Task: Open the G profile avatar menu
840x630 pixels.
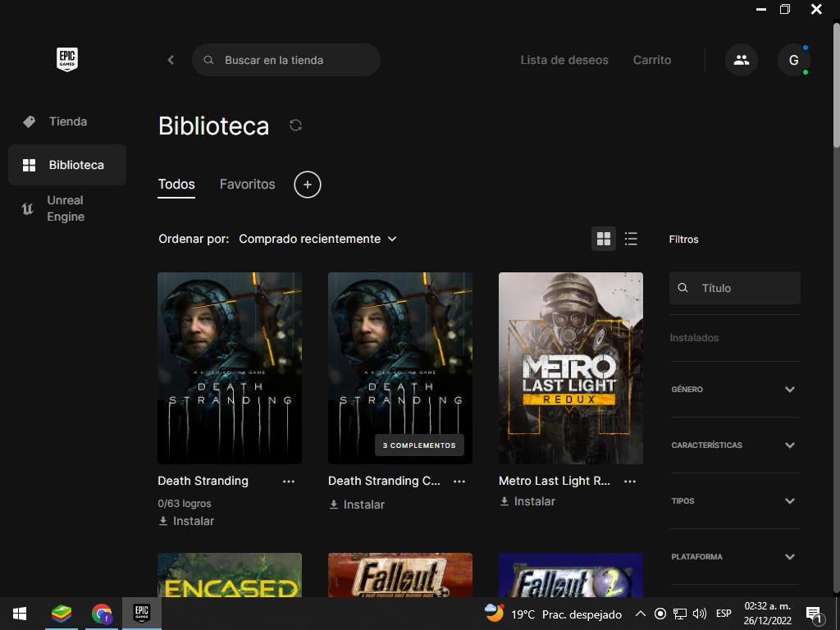Action: (x=793, y=60)
